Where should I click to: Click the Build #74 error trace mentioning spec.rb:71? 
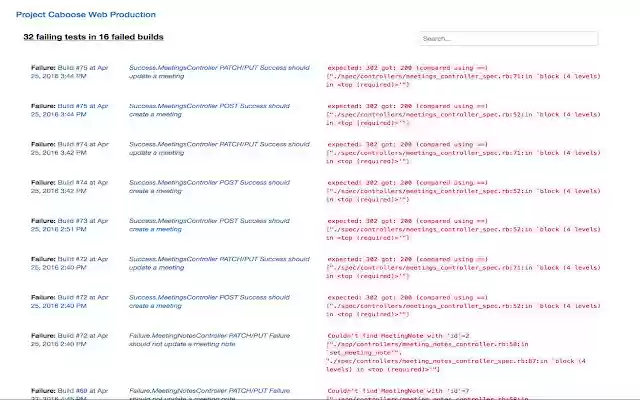pos(463,153)
